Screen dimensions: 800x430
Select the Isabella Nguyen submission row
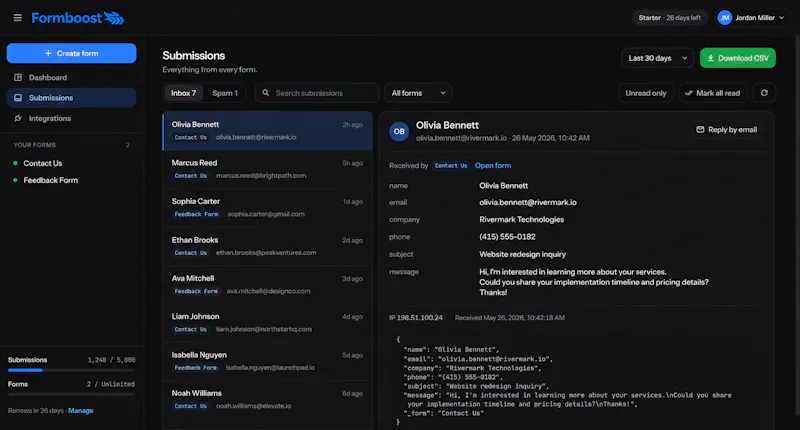(x=267, y=361)
